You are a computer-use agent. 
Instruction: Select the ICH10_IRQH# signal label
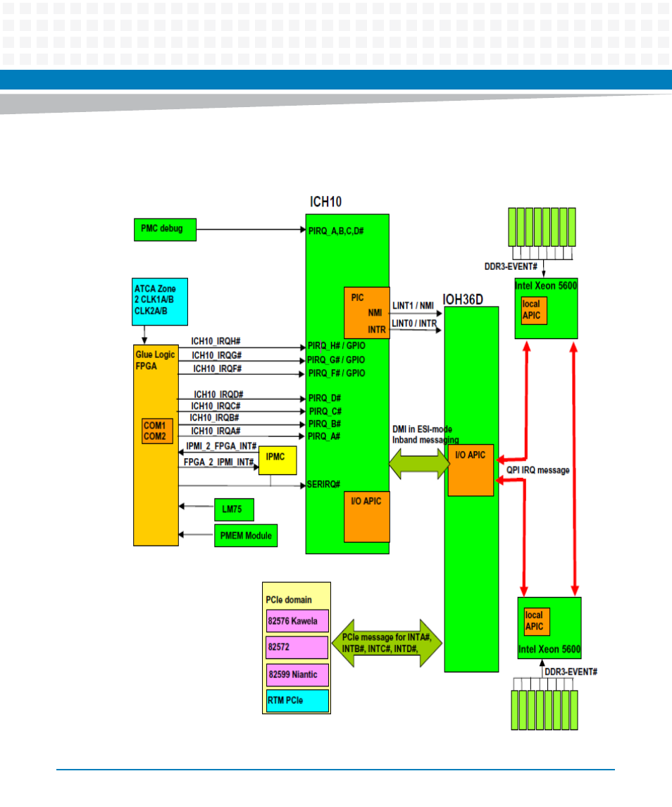216,342
